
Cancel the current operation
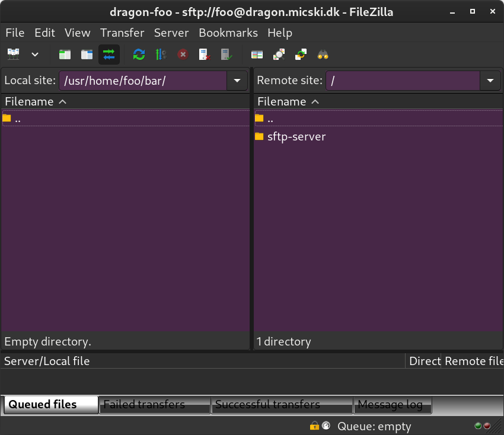[183, 55]
